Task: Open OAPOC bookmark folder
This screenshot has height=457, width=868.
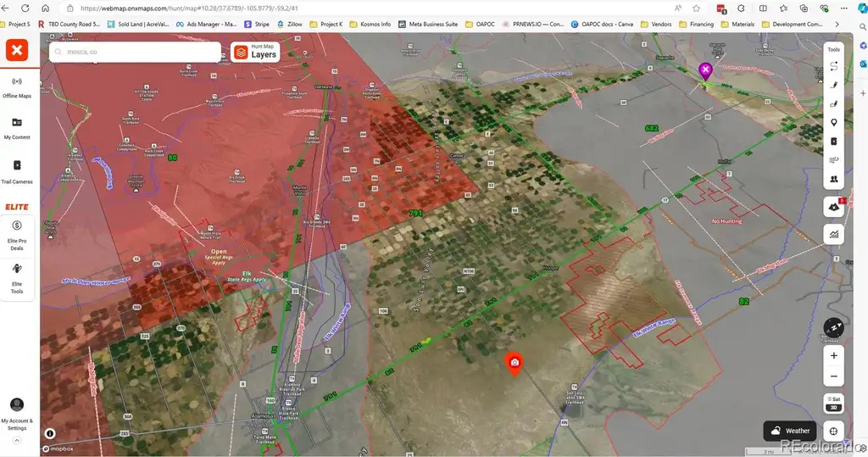Action: pos(480,25)
